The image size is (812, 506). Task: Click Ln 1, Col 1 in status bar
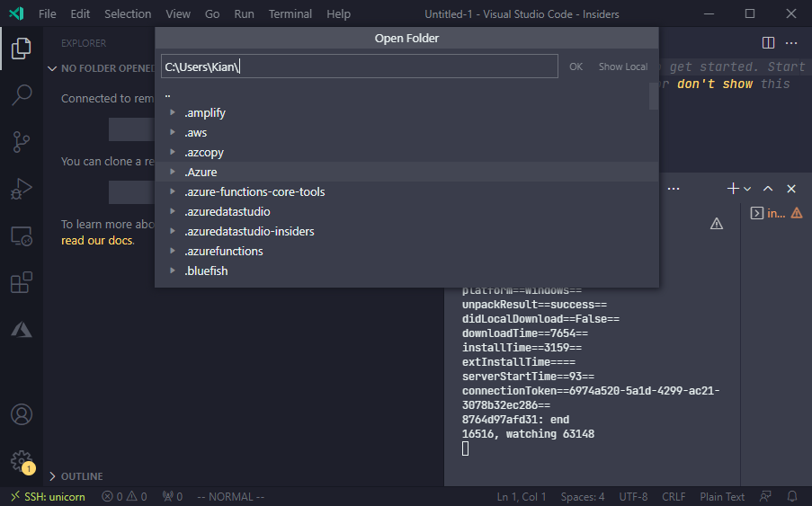[x=522, y=497]
